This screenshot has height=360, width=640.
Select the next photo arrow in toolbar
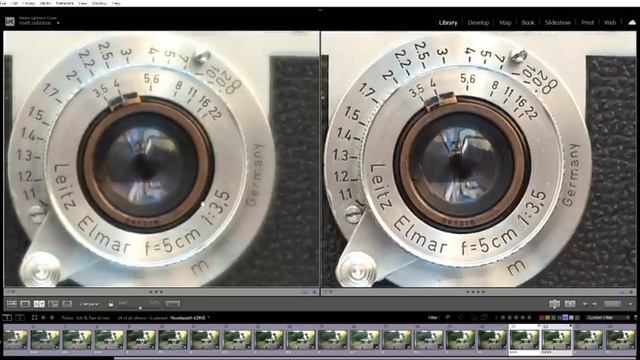[x=594, y=304]
